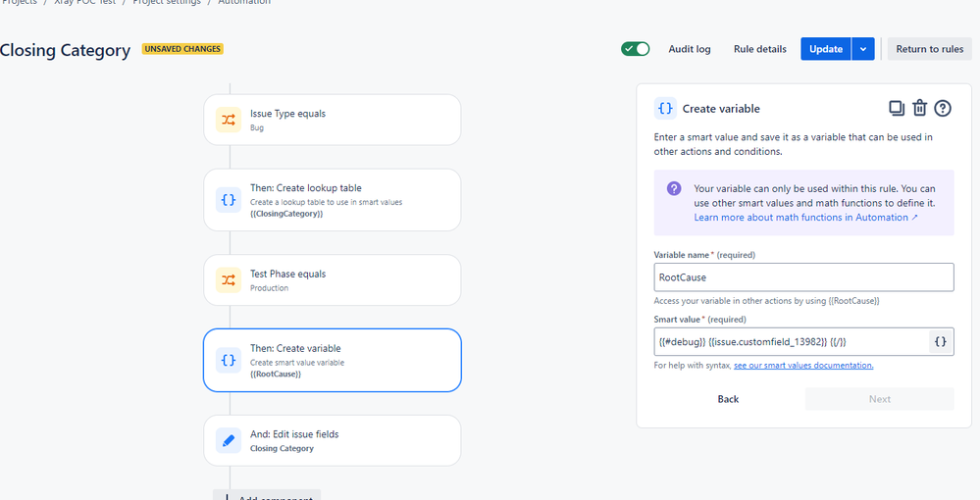Duplicate the Create variable component
The image size is (980, 500).
pos(897,108)
